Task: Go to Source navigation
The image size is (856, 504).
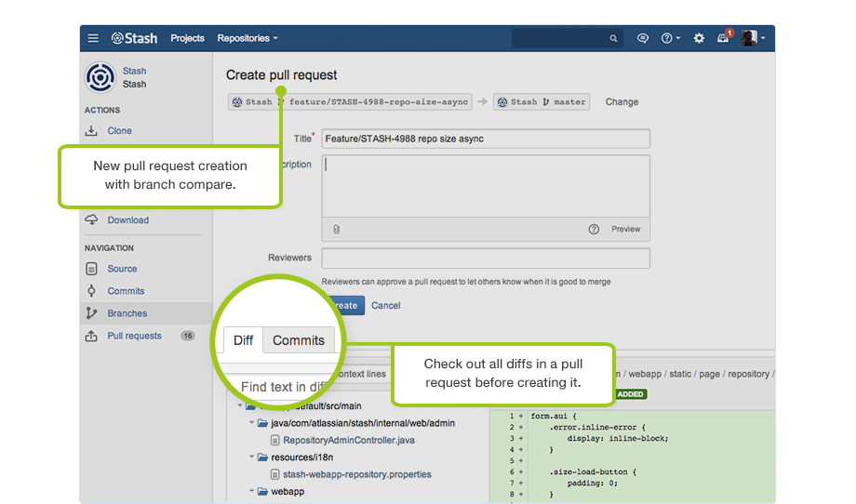Action: click(122, 269)
